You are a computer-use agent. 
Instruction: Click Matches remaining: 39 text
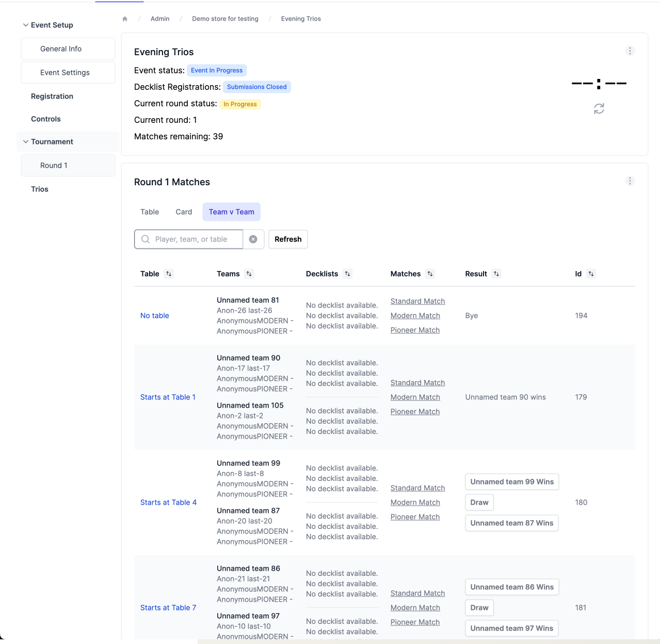coord(179,137)
